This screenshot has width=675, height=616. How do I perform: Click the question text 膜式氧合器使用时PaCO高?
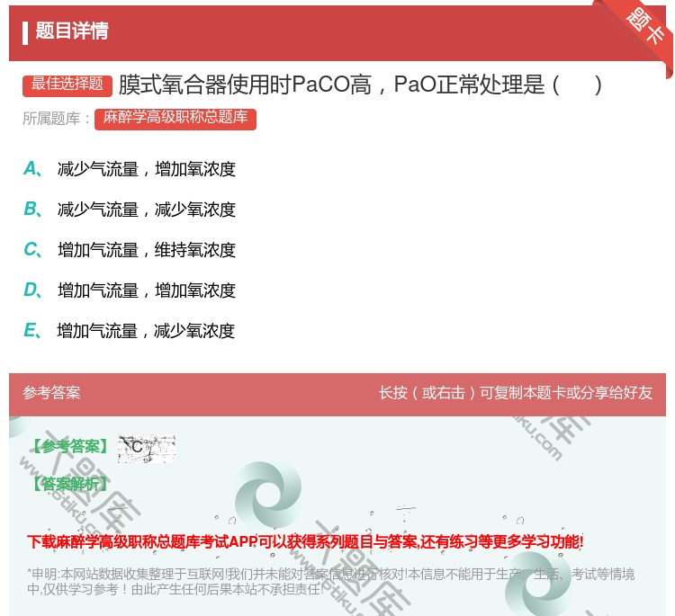[245, 85]
